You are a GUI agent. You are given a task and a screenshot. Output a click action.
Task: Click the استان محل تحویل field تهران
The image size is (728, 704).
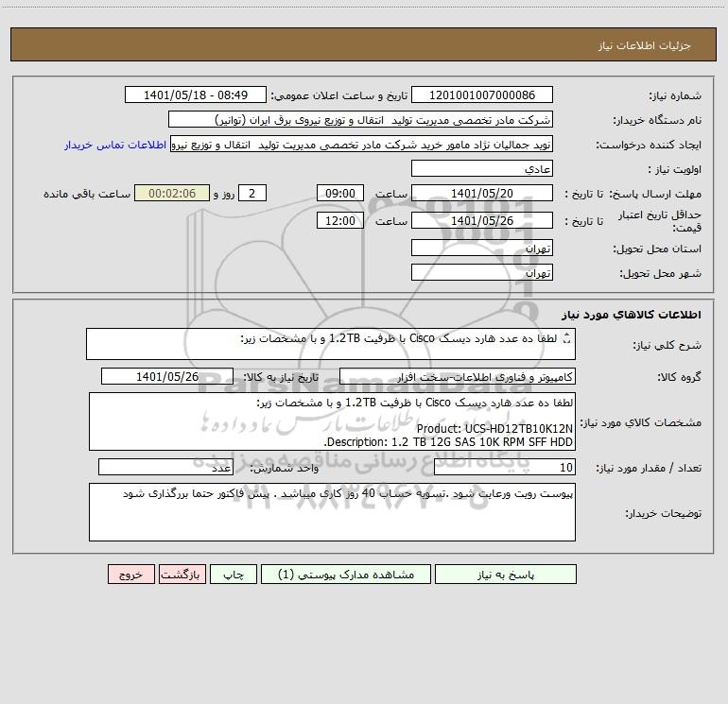pyautogui.click(x=482, y=248)
